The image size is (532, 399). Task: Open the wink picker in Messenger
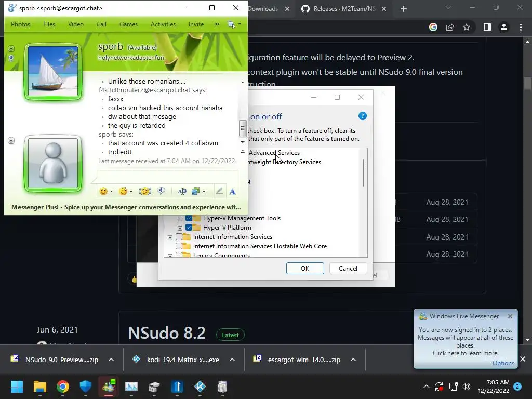point(123,191)
